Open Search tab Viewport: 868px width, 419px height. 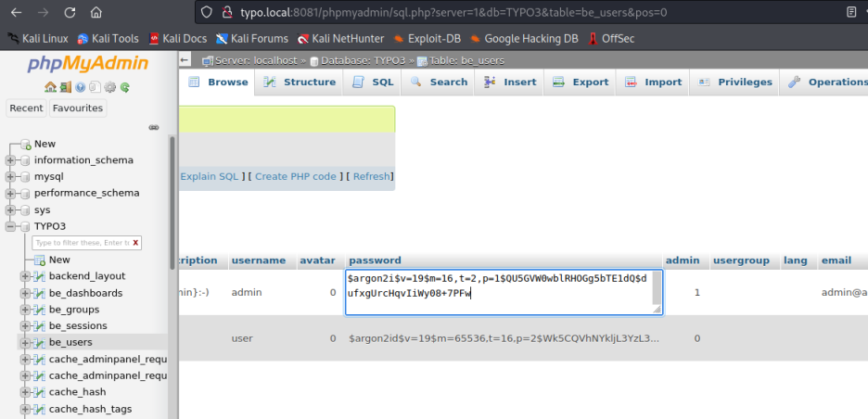[x=438, y=82]
